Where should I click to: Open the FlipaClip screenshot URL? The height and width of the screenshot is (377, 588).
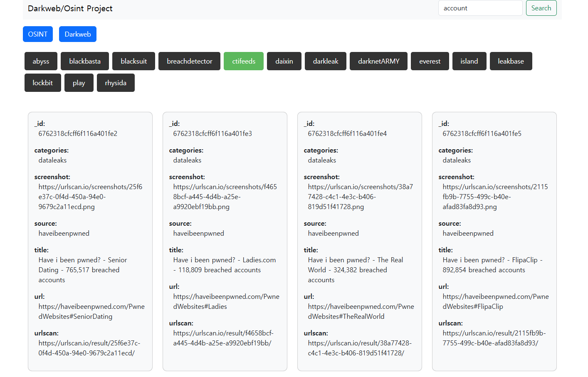[x=495, y=197]
